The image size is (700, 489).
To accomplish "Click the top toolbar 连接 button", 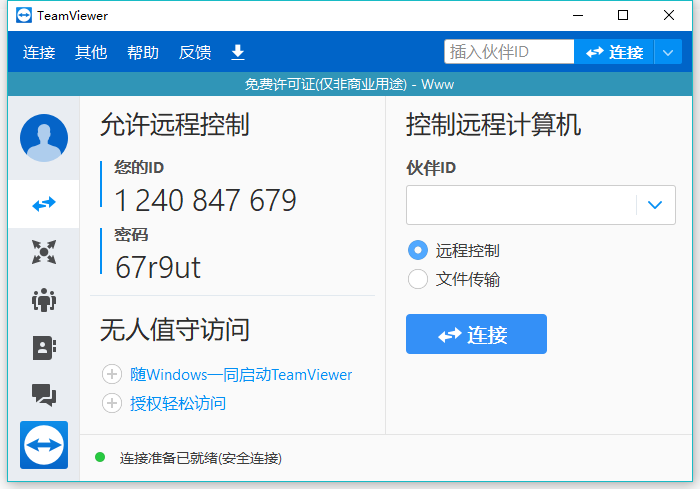I will point(614,52).
